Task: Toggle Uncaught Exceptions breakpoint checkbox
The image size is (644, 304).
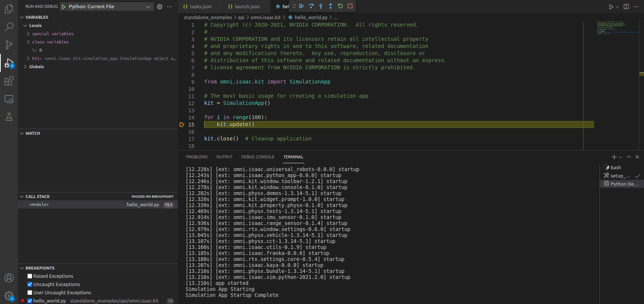Action: click(30, 285)
